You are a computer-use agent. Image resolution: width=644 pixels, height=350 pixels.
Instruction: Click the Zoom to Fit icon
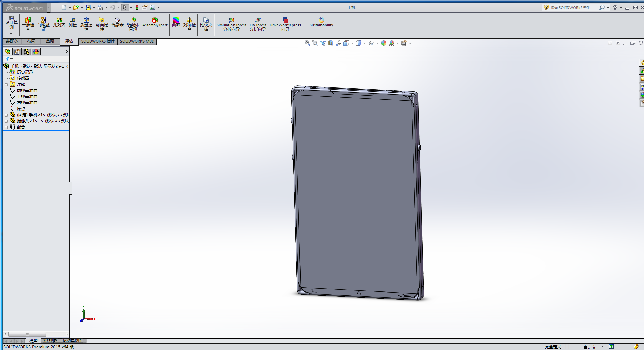point(307,43)
